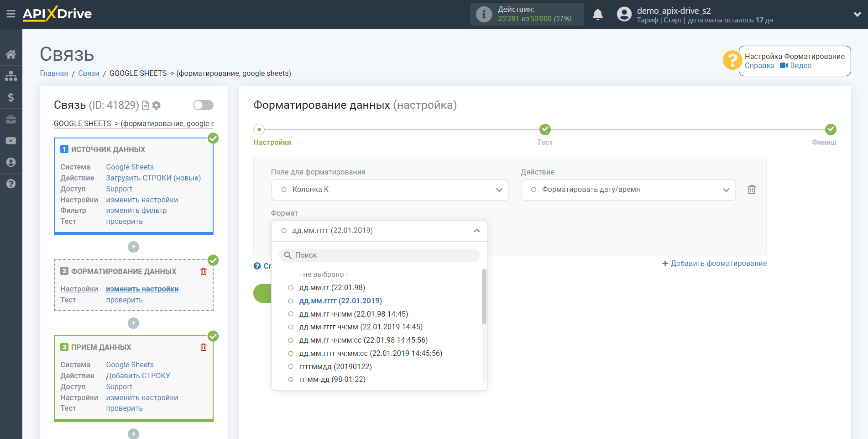Open the connections sitemap sidebar icon

pos(11,76)
